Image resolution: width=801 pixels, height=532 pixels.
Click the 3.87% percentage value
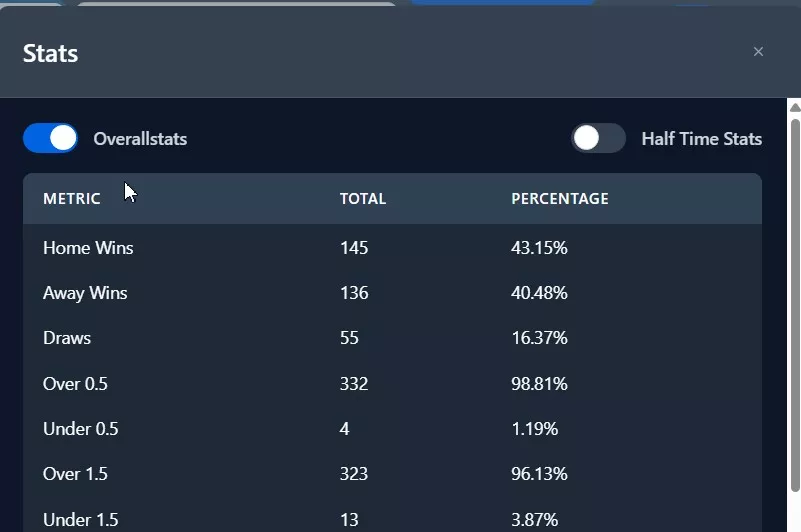tap(534, 520)
